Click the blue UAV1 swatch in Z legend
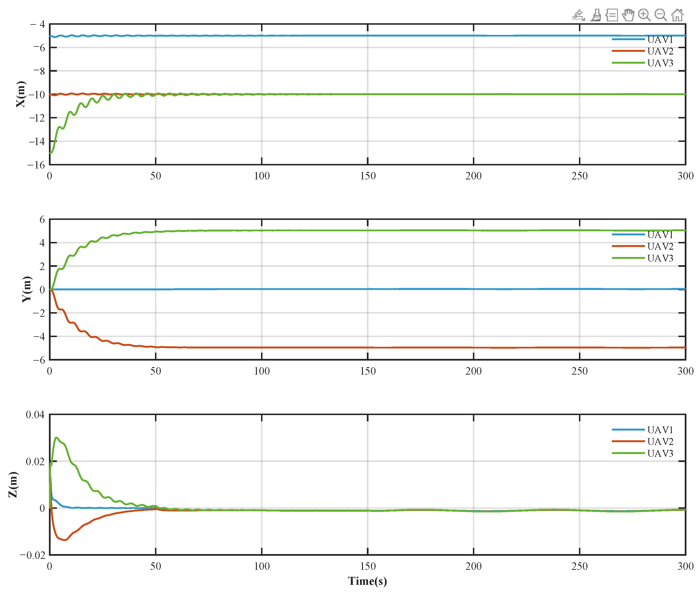The image size is (700, 595). coord(628,429)
